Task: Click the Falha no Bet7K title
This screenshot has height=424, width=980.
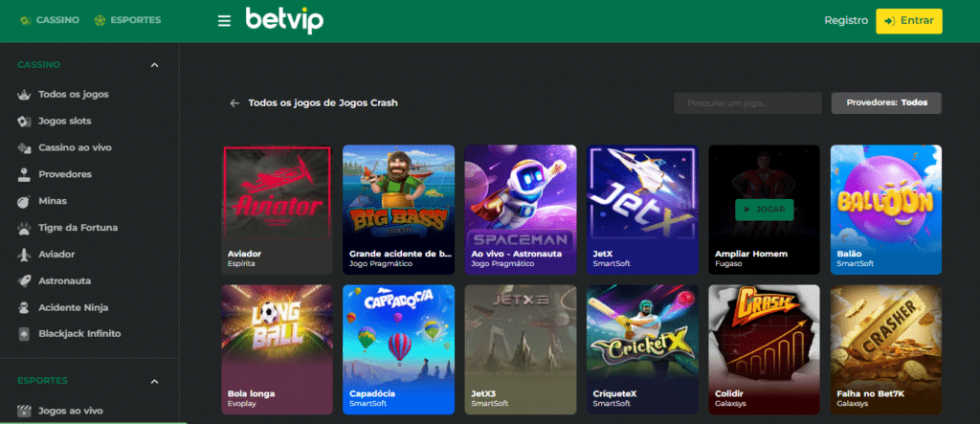Action: (x=871, y=394)
